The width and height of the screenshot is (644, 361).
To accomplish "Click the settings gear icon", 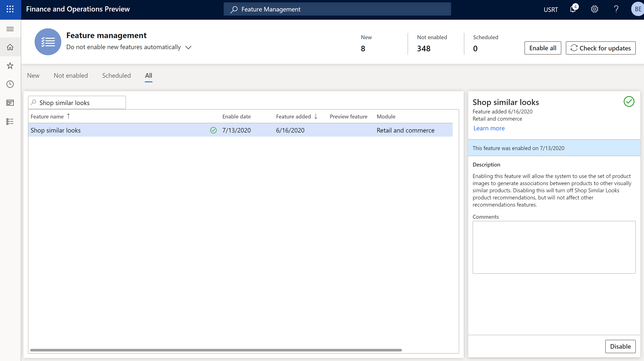I will pyautogui.click(x=595, y=9).
